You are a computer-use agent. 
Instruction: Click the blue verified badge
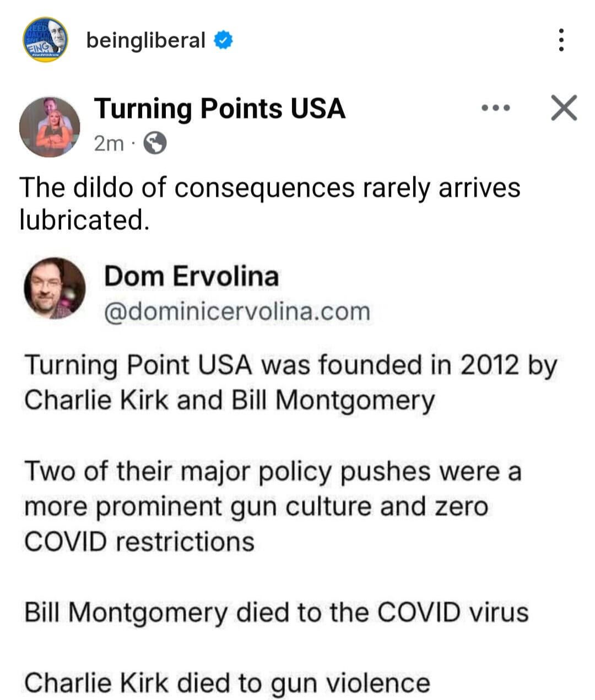(223, 40)
